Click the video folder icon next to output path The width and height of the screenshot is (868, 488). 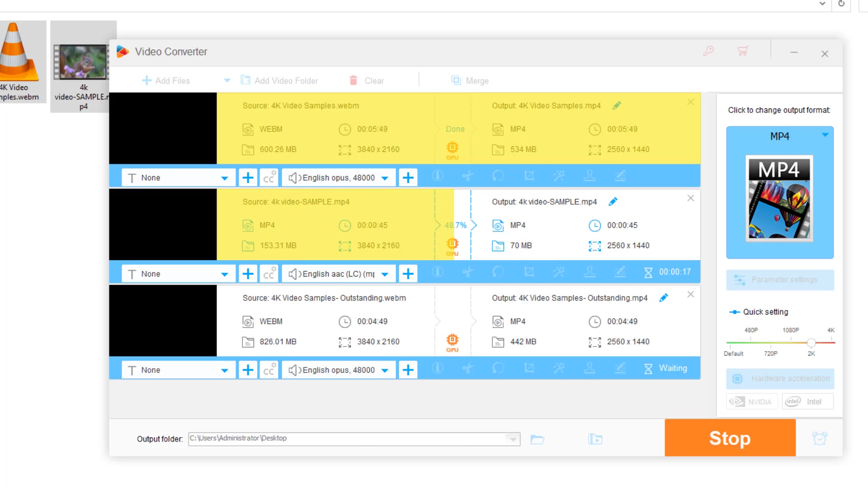click(595, 439)
